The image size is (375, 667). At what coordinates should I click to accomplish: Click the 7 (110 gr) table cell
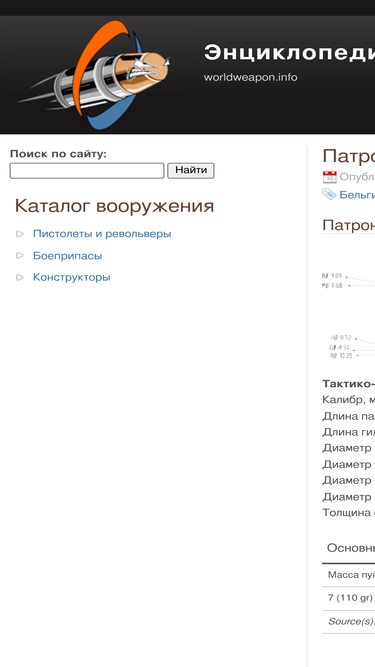[350, 598]
